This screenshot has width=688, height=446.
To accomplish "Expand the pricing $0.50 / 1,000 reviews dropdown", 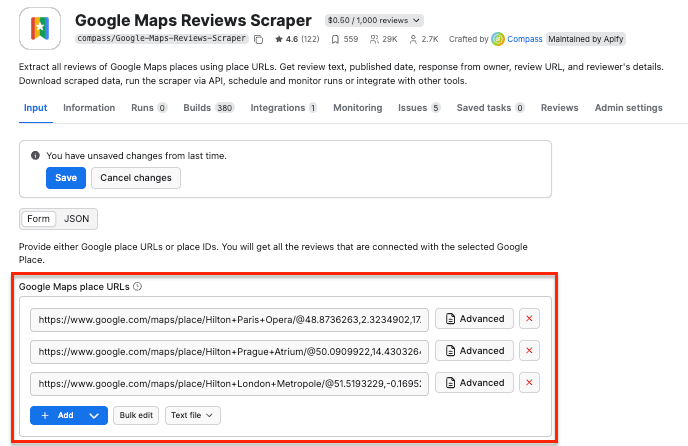I will pyautogui.click(x=374, y=20).
